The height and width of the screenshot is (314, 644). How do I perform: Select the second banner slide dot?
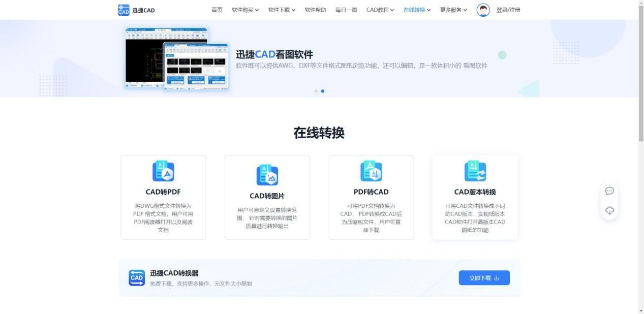(x=323, y=91)
